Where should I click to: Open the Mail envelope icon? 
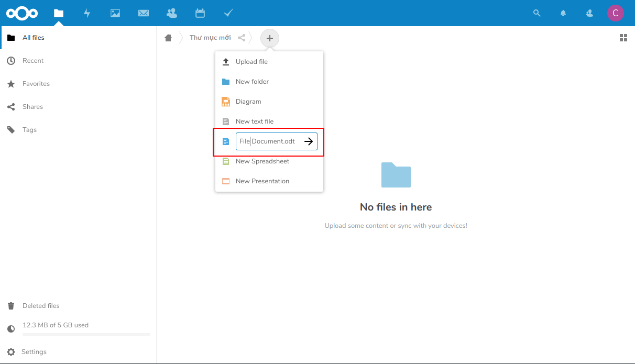pos(144,13)
